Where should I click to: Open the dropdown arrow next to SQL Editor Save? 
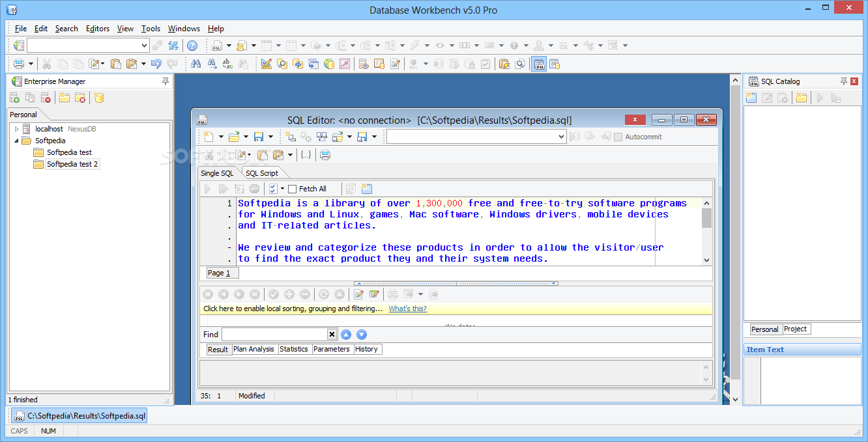(270, 137)
